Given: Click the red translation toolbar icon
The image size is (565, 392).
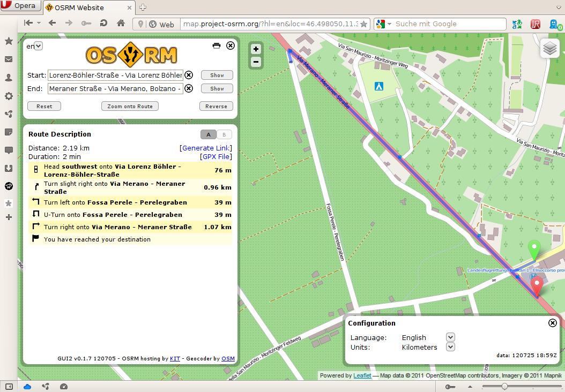Looking at the screenshot, I should click(535, 24).
